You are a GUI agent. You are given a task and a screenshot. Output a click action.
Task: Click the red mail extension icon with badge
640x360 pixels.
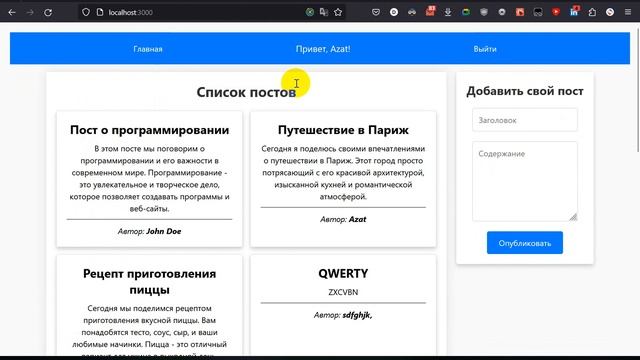(x=430, y=11)
